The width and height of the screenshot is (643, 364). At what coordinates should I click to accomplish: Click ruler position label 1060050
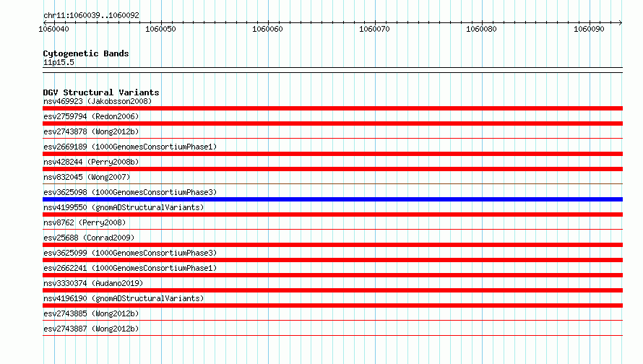click(x=160, y=29)
